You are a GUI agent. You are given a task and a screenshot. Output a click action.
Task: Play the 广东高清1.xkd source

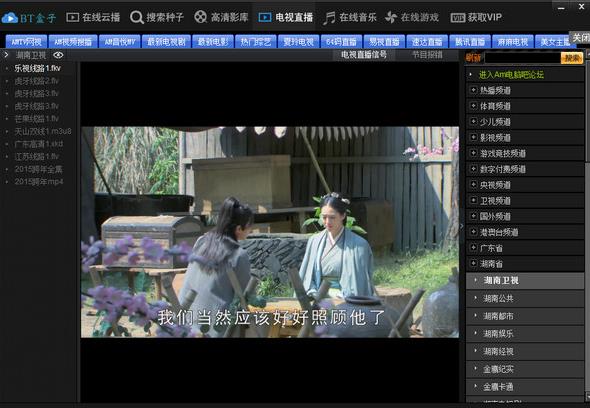click(x=38, y=144)
